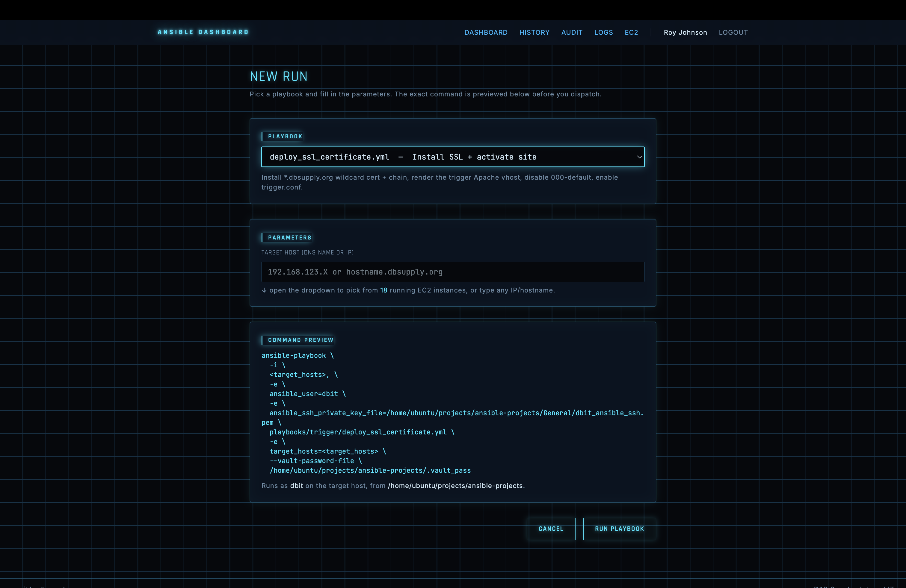The image size is (906, 588).
Task: Click the target_hosts=<target_hosts> line
Action: pyautogui.click(x=328, y=451)
